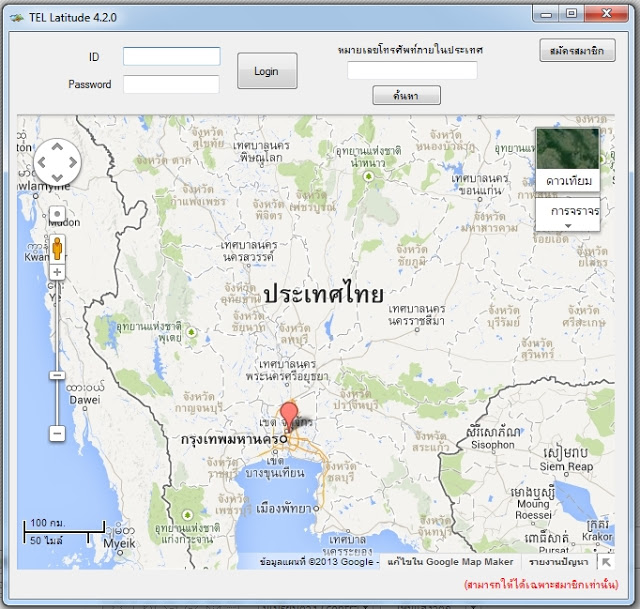The image size is (640, 609).
Task: Click the ค้นหา search button
Action: [406, 96]
